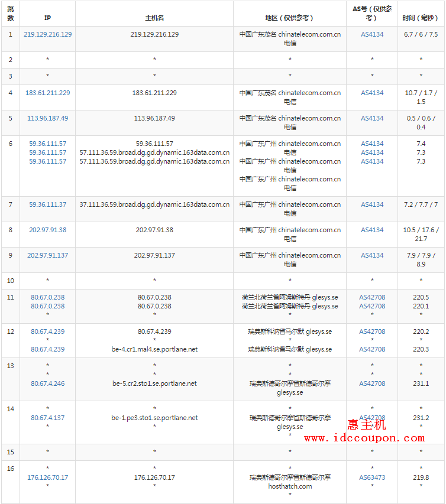446x504 pixels.
Task: Click AS4134 link in hop 1 row
Action: point(372,34)
